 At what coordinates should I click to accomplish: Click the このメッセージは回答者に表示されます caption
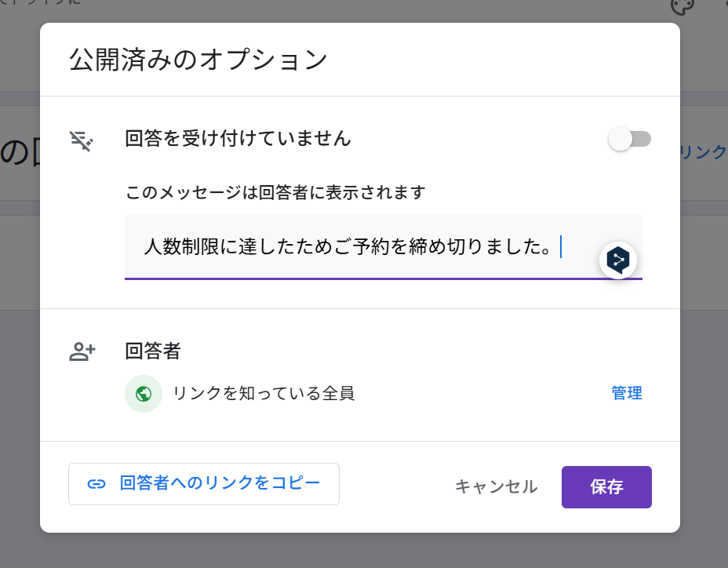click(275, 192)
